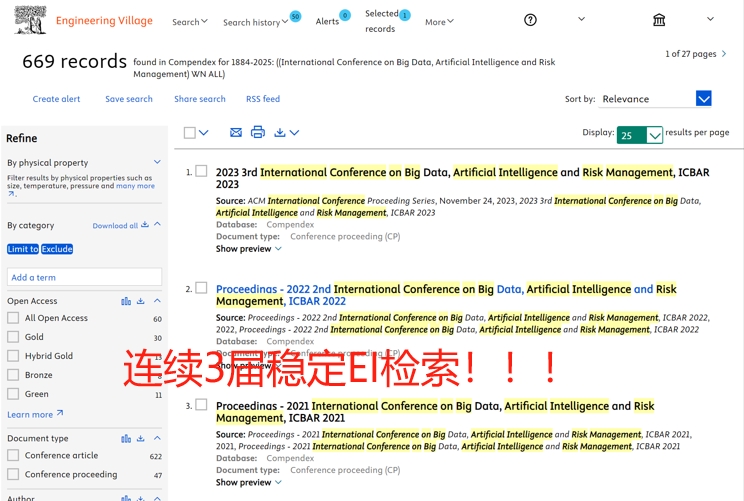Open the select all options chevron

[204, 133]
